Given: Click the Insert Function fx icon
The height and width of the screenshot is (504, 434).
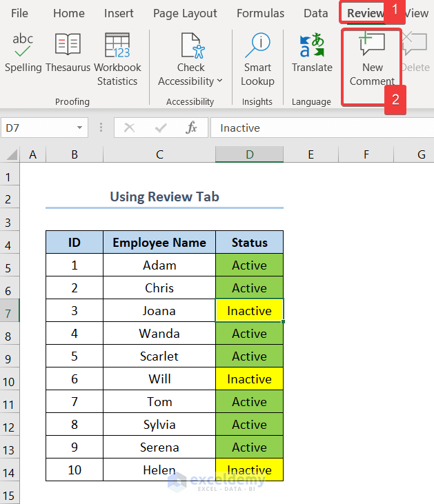Looking at the screenshot, I should [192, 128].
